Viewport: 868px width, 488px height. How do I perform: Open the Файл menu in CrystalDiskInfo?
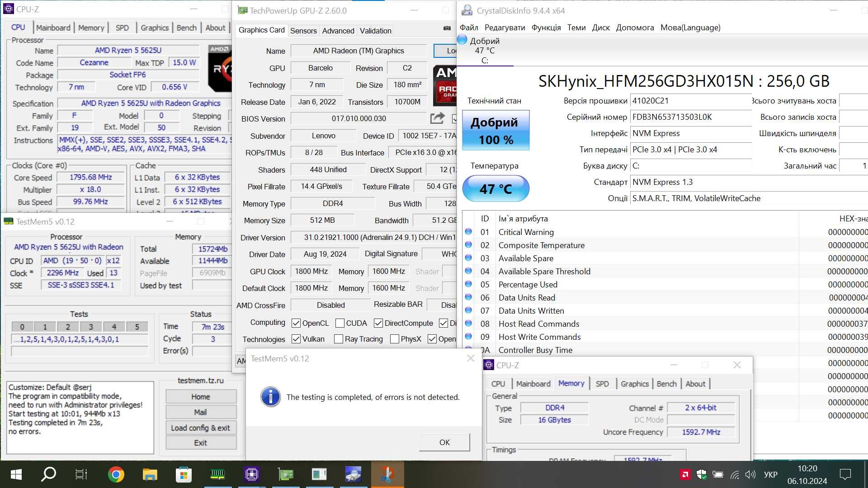pyautogui.click(x=469, y=28)
